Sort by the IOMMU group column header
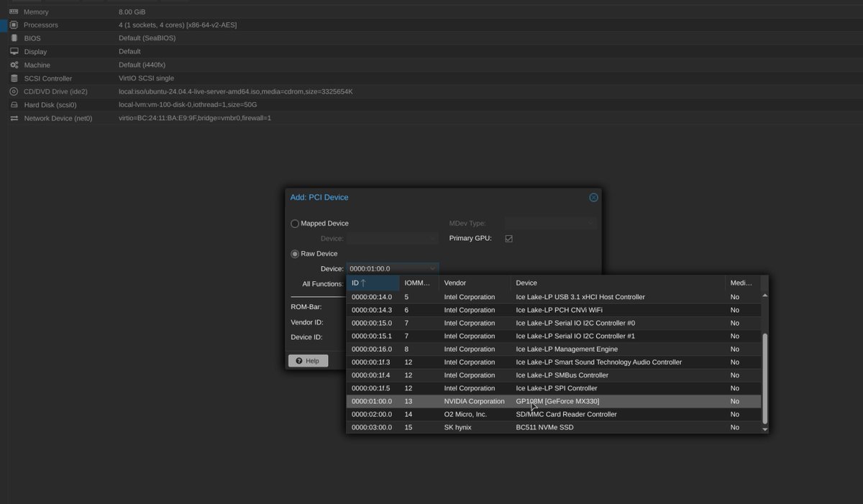 pos(419,283)
